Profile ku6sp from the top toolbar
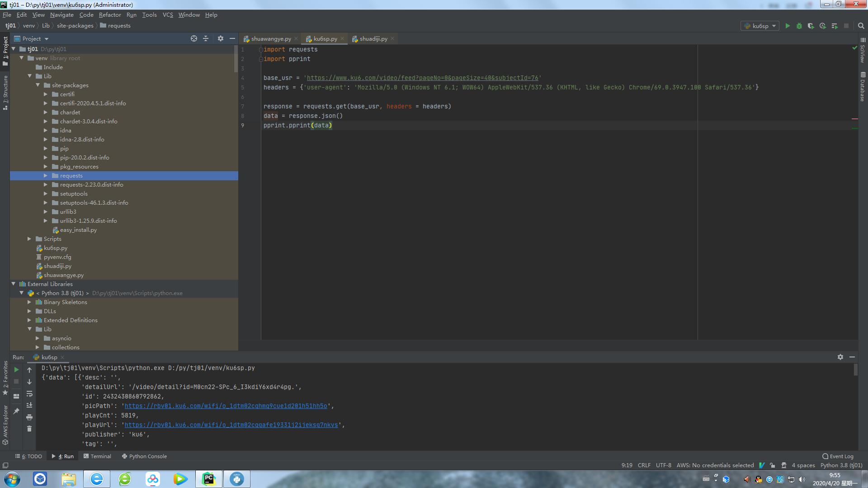 click(822, 26)
